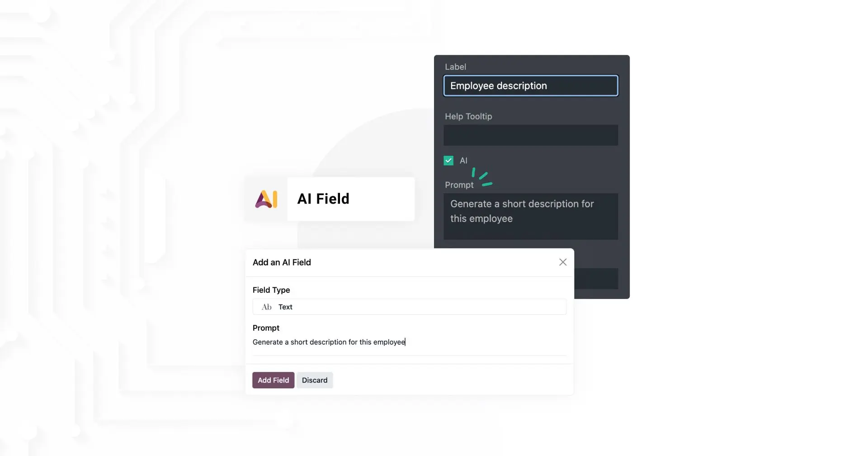Click the Label caption in dark panel
This screenshot has width=868, height=456.
455,67
